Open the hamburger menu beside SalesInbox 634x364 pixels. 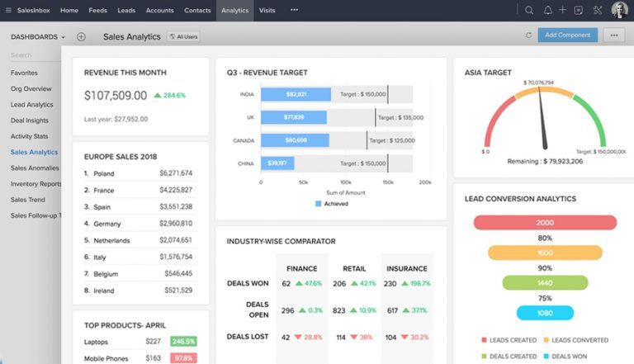tap(7, 11)
